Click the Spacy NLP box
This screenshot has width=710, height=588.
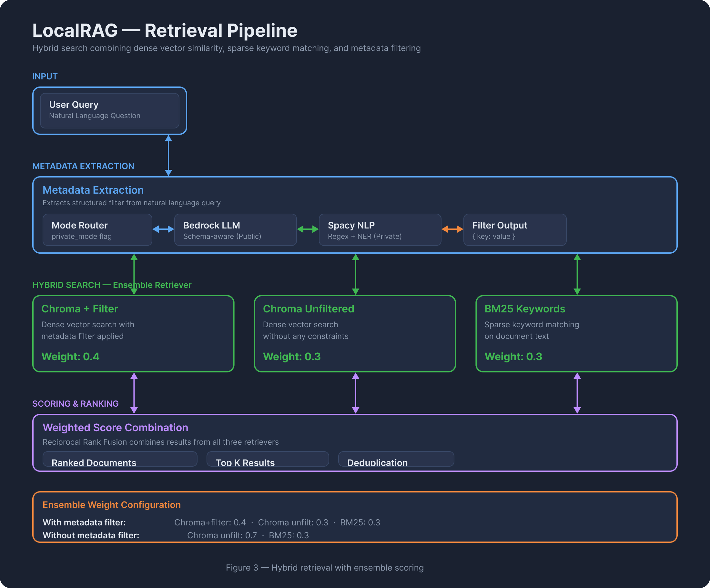pyautogui.click(x=380, y=229)
